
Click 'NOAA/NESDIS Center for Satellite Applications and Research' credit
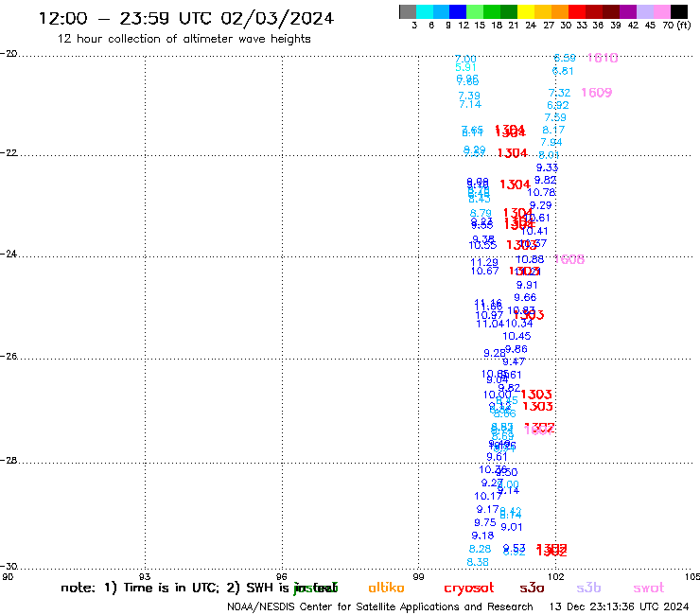pyautogui.click(x=380, y=606)
